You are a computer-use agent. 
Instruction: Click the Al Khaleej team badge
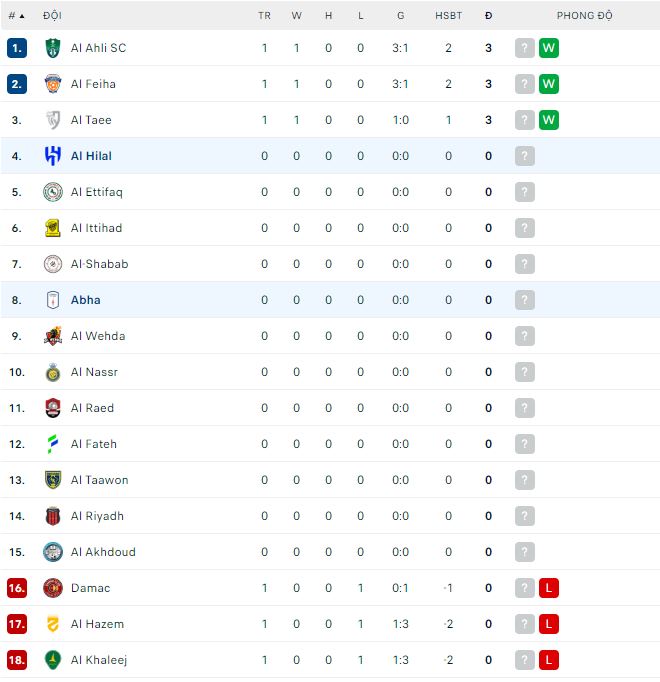53,660
